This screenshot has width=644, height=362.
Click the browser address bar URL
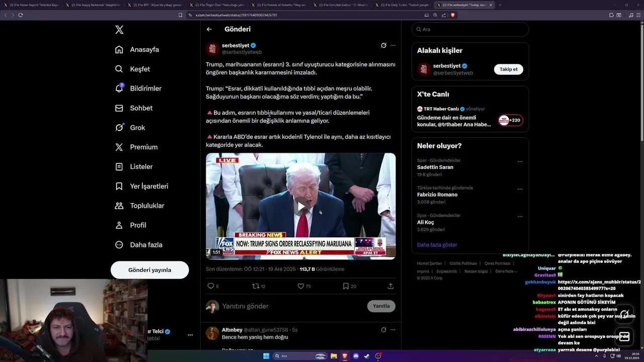pos(236,15)
